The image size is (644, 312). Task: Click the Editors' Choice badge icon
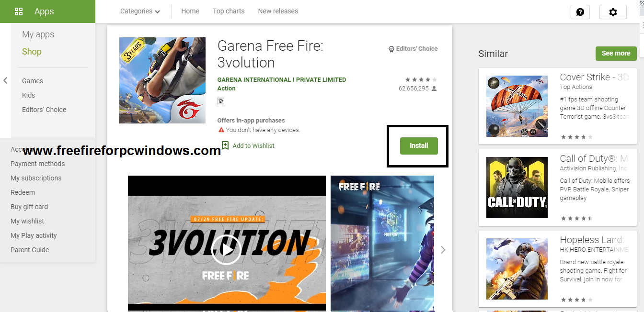point(391,49)
